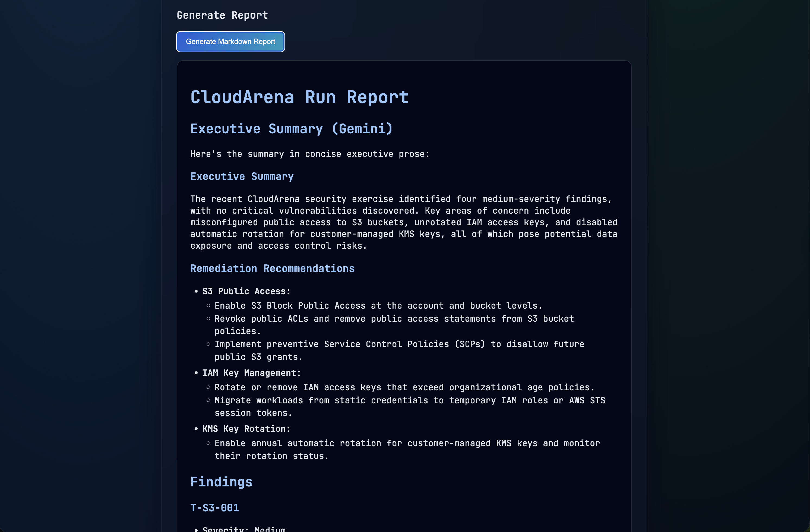The image size is (810, 532).
Task: Click the Revoke public ACLs bullet item
Action: click(x=394, y=325)
